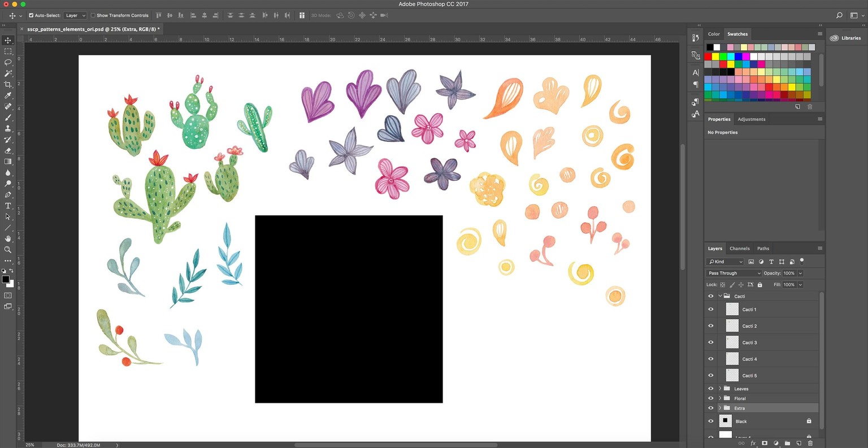Select the Horizontal Type tool
Viewport: 868px width, 448px height.
[x=8, y=206]
